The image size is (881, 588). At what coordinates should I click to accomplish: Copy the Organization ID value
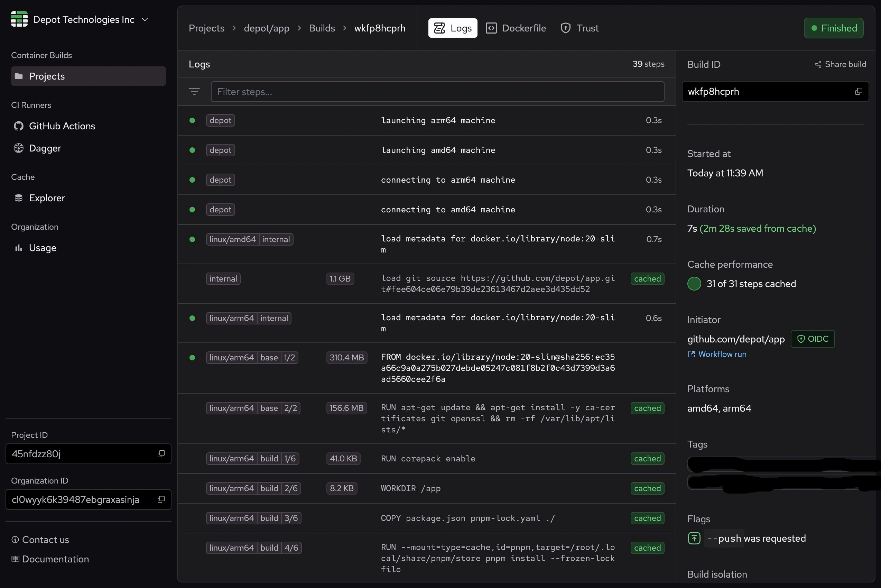pyautogui.click(x=161, y=499)
